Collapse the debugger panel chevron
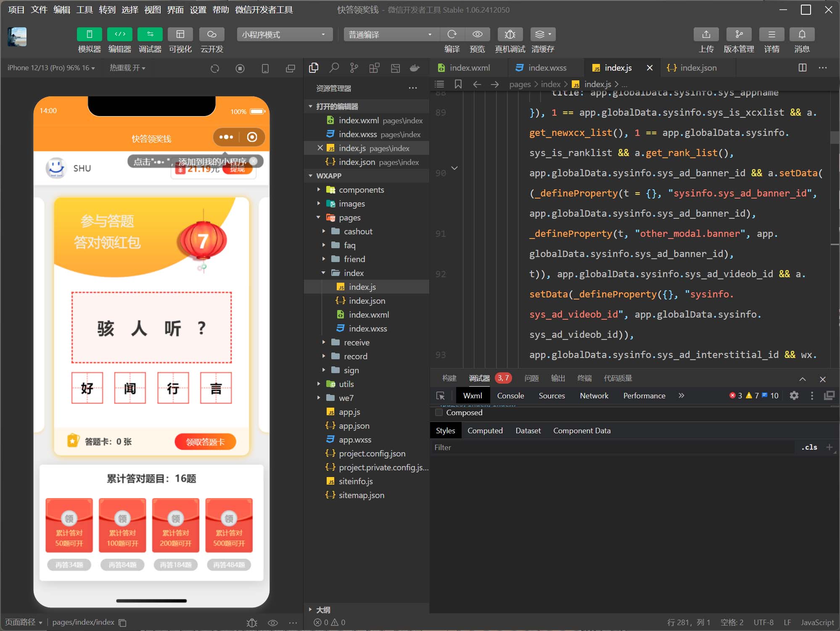Screen dimensions: 840x631 [x=803, y=379]
